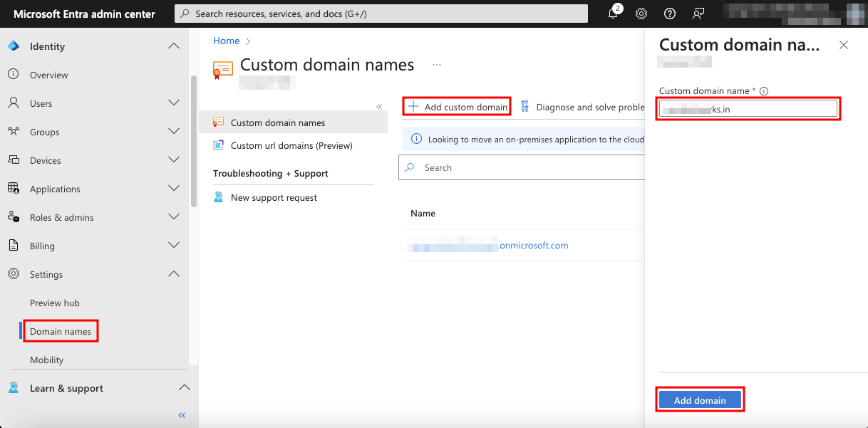
Task: Focus the Custom domain name input field
Action: 748,108
